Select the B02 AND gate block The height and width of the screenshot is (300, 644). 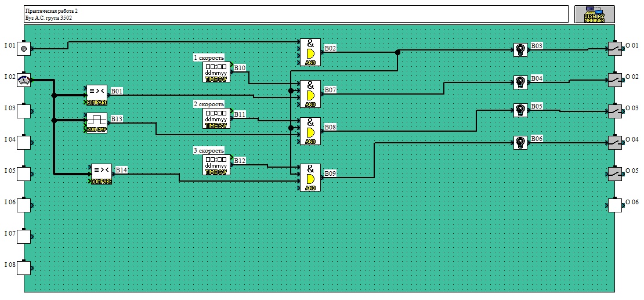[310, 52]
